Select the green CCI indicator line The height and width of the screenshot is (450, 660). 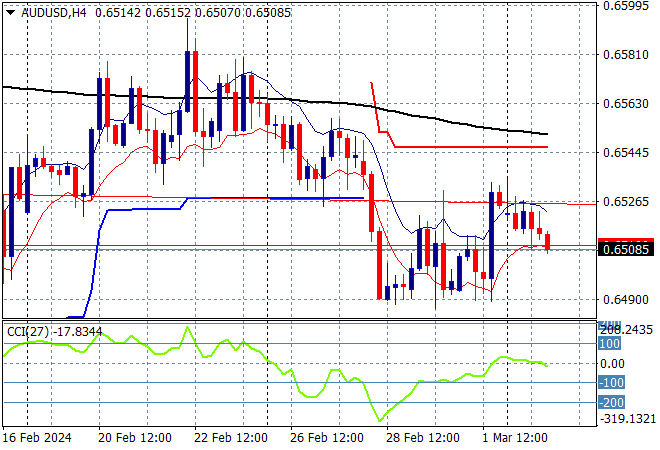pos(300,373)
